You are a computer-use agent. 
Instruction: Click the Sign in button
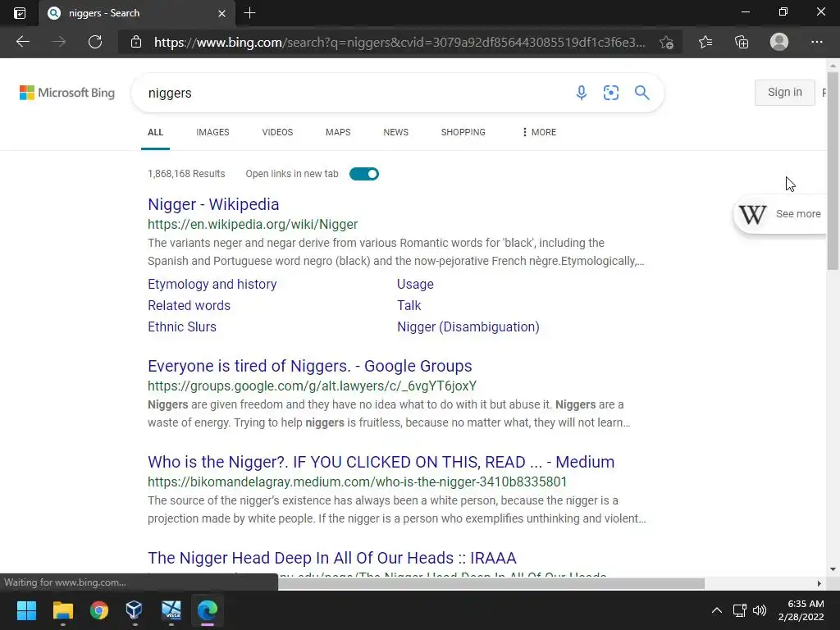coord(785,92)
